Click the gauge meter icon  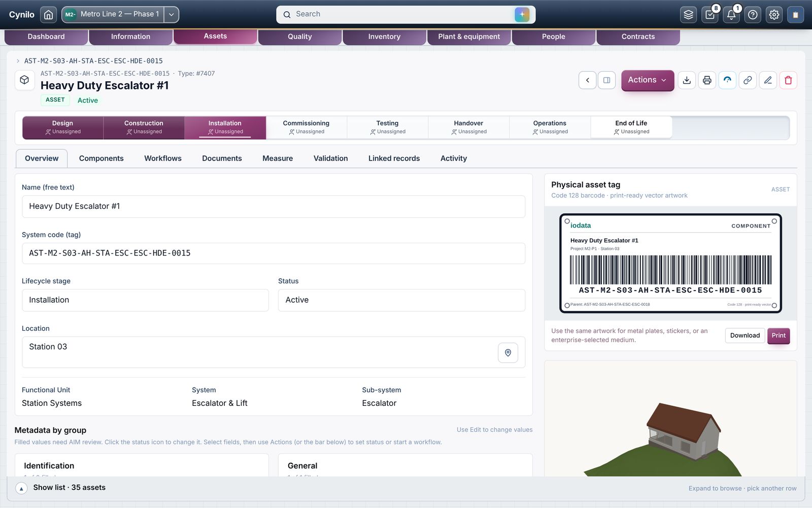tap(727, 80)
